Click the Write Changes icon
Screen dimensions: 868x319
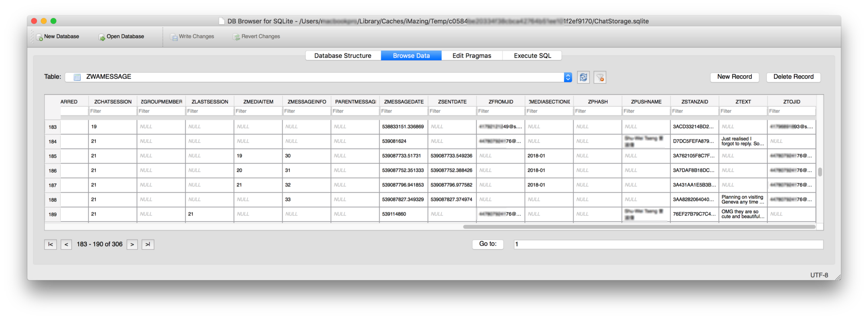point(174,37)
